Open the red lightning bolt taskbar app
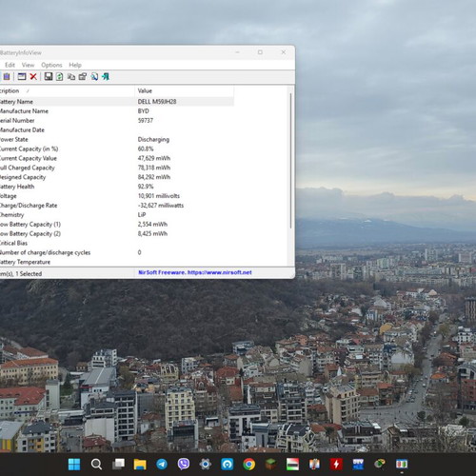This screenshot has width=476, height=476. 336,465
